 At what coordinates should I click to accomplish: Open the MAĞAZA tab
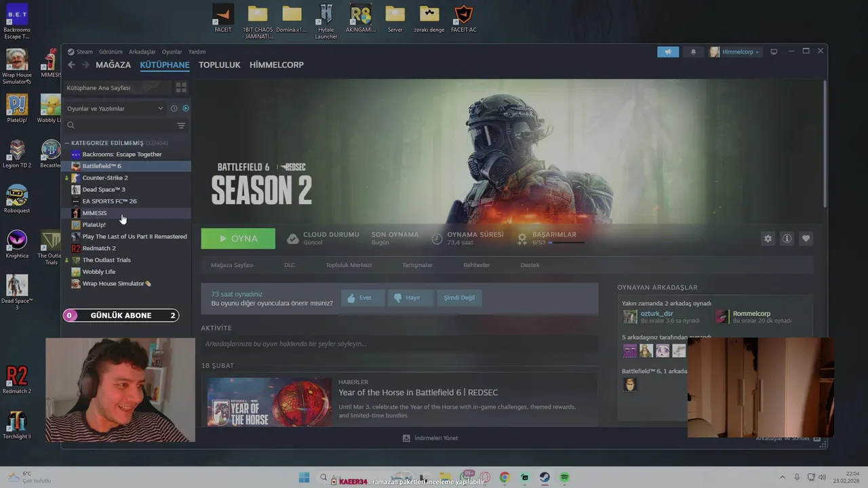coord(113,65)
